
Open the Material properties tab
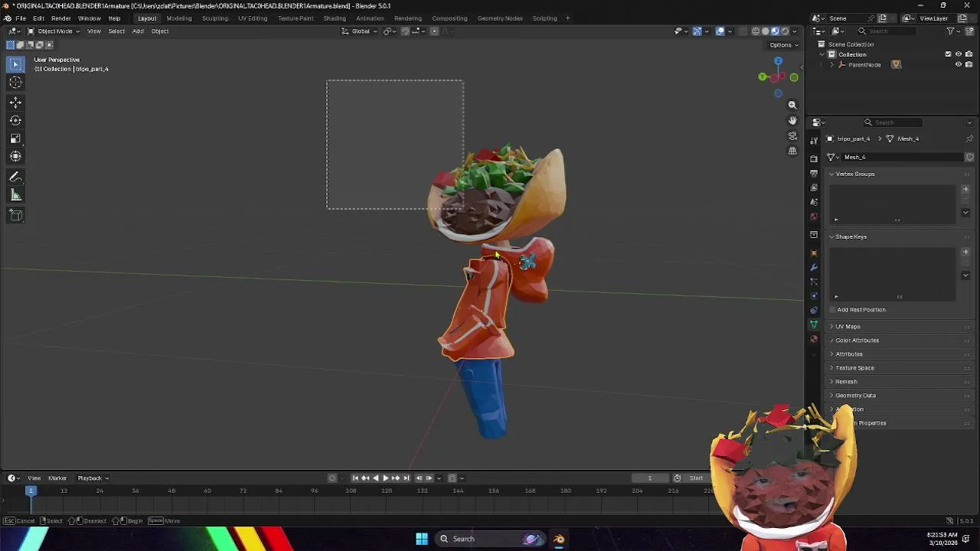[814, 339]
